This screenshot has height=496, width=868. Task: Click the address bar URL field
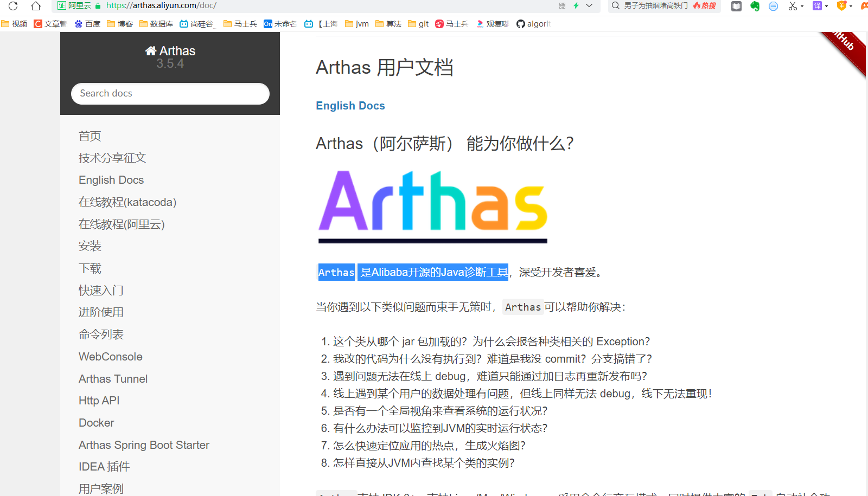325,6
